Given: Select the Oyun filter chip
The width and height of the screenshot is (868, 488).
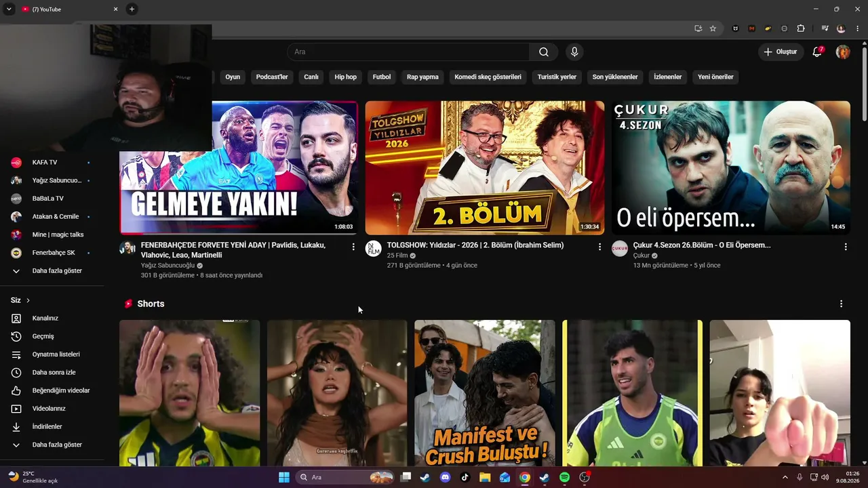Looking at the screenshot, I should tap(233, 77).
